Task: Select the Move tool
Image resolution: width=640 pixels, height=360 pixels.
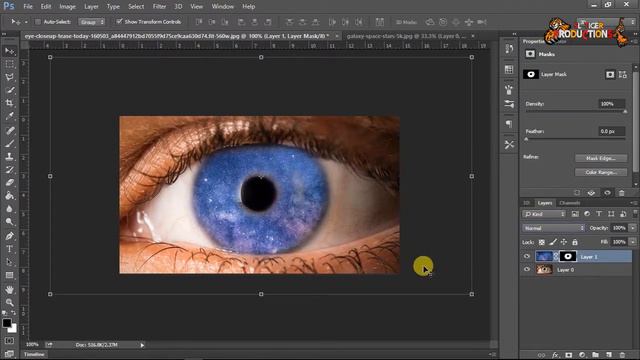Action: click(9, 51)
